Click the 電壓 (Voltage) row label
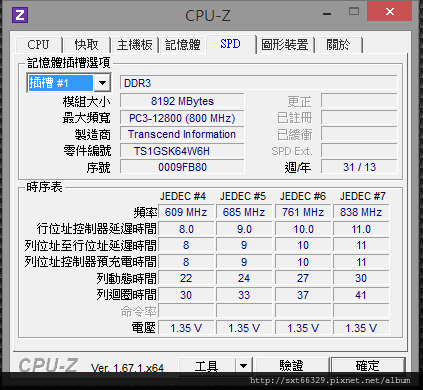Screen dimensions: 423x390 pos(144,328)
